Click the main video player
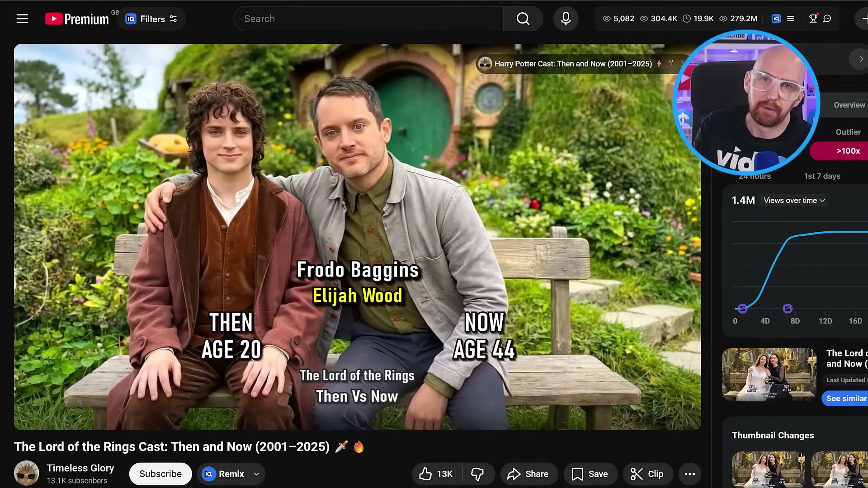The width and height of the screenshot is (868, 488). (357, 237)
